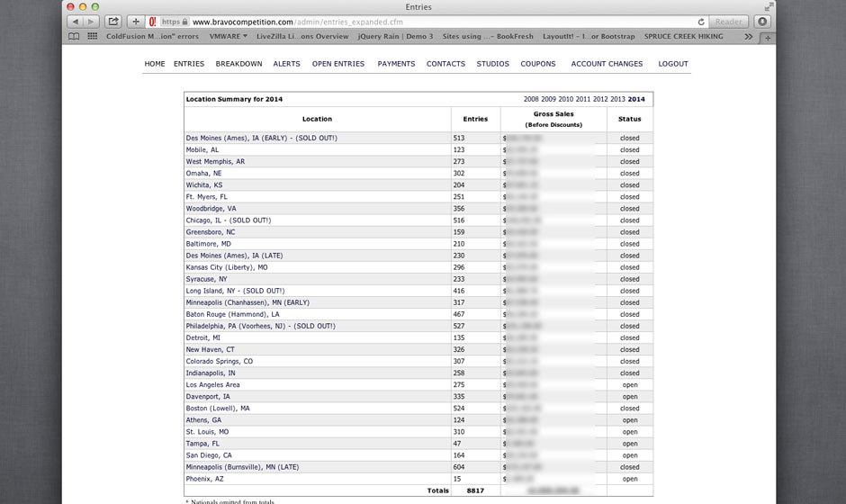Select the 8817 total entries value
This screenshot has width=846, height=504.
(475, 490)
